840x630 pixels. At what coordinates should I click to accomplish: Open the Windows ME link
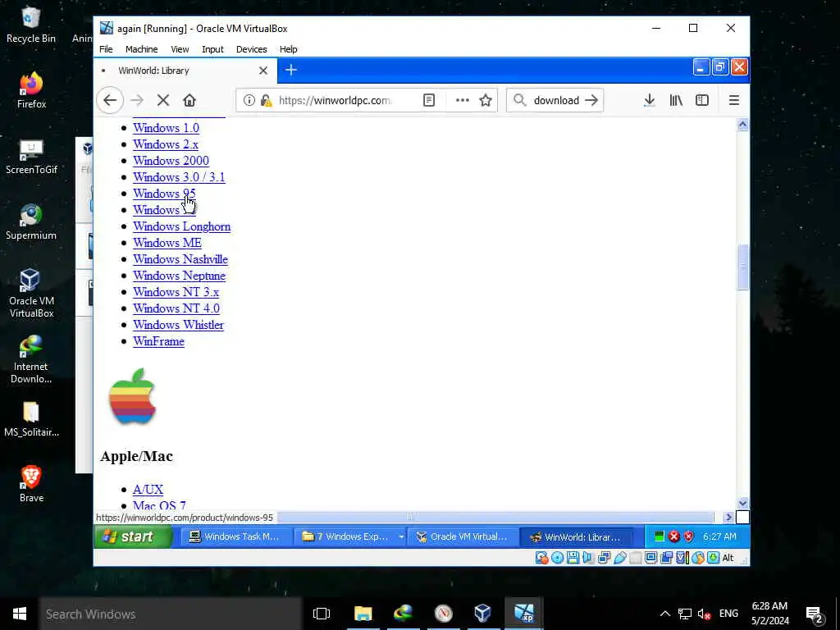coord(167,243)
